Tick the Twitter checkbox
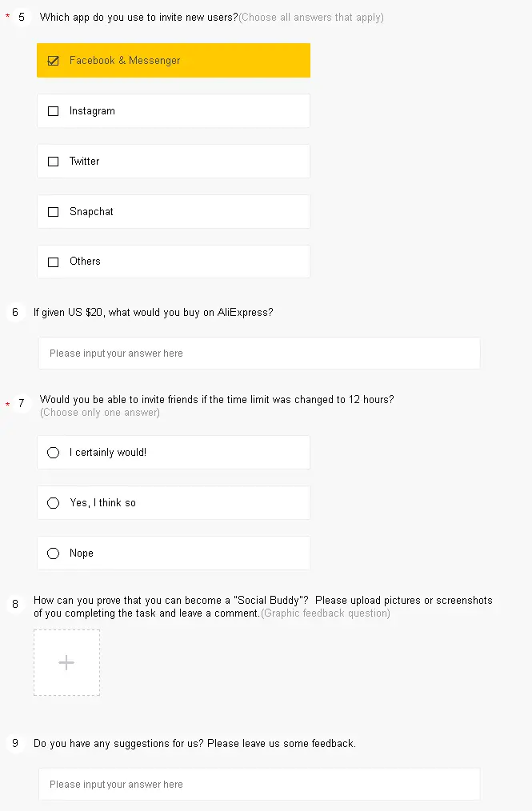 pyautogui.click(x=54, y=162)
